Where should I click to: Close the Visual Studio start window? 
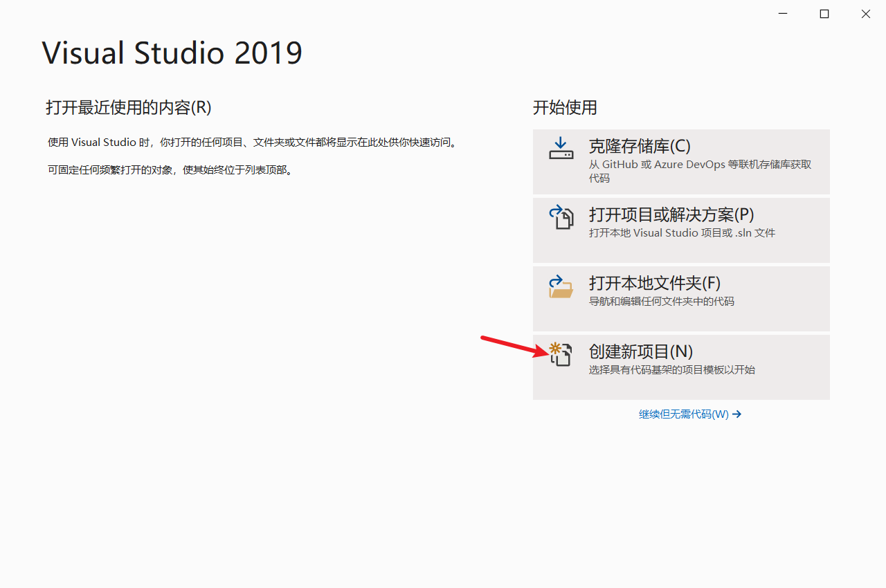[x=866, y=14]
